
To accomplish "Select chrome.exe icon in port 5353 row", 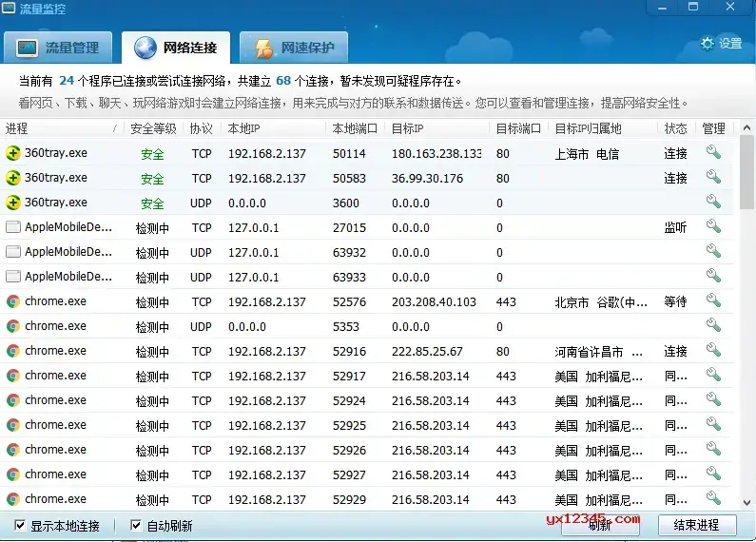I will (13, 326).
